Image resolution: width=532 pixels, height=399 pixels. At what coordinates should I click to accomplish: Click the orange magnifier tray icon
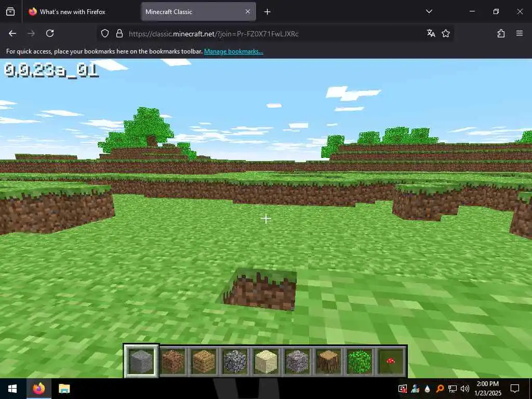coord(440,389)
